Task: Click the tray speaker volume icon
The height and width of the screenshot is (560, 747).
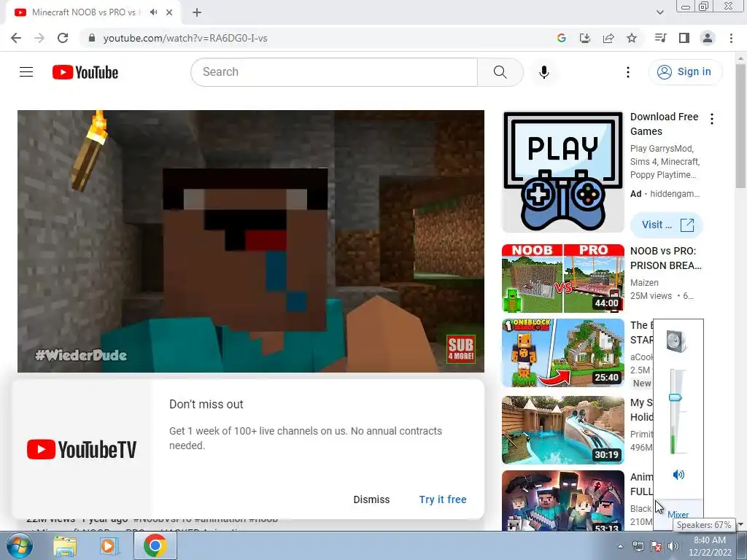Action: [x=673, y=546]
